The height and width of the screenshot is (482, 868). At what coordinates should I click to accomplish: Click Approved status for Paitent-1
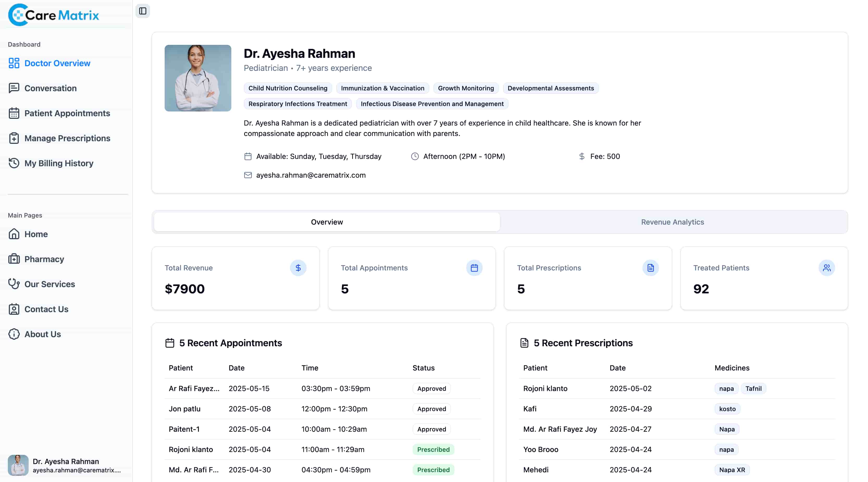pyautogui.click(x=432, y=429)
